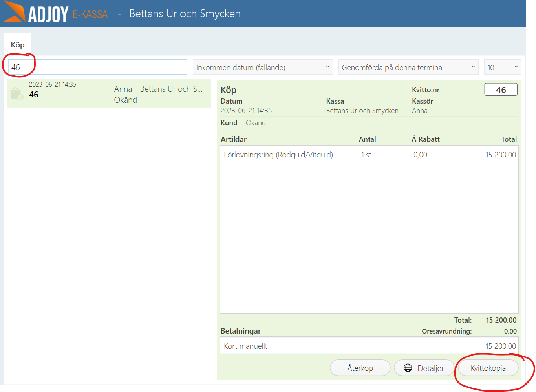
Task: Click the E-KASSA text in the header
Action: point(90,15)
